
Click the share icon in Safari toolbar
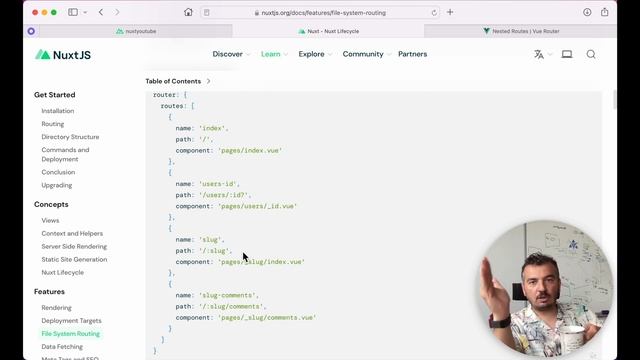604,12
